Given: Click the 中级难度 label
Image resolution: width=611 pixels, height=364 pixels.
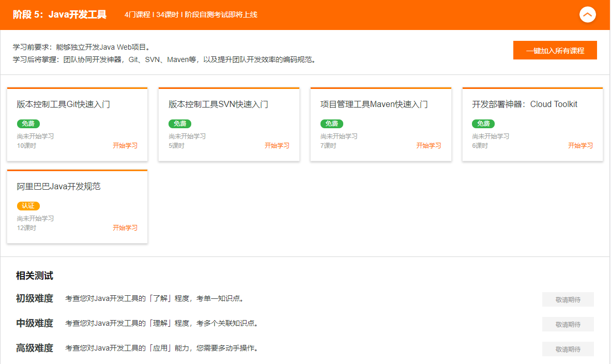Looking at the screenshot, I should click(x=35, y=323).
